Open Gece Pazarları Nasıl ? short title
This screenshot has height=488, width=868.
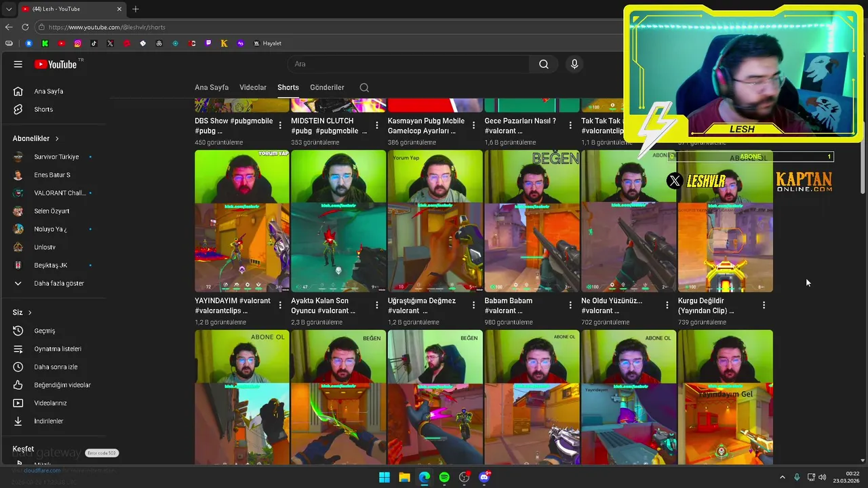coord(520,125)
